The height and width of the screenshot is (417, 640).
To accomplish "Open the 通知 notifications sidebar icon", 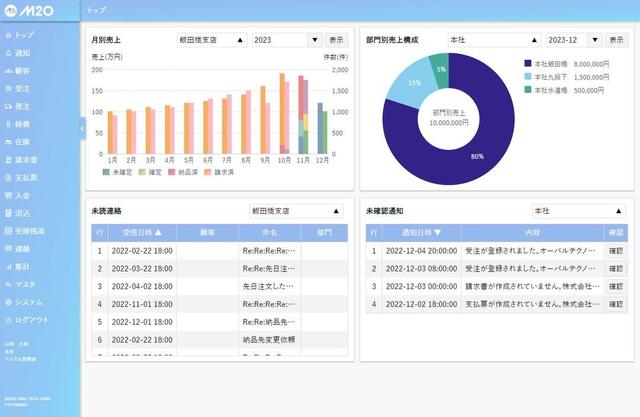I will click(x=9, y=53).
